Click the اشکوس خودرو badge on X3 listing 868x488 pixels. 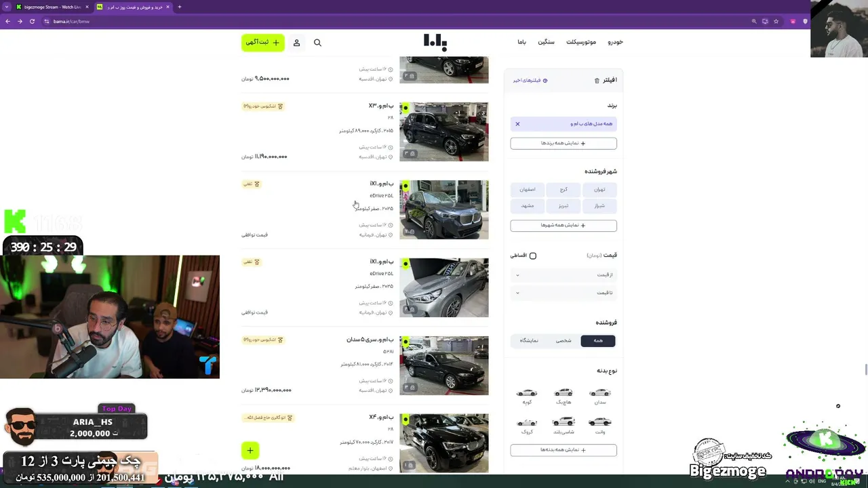[263, 106]
